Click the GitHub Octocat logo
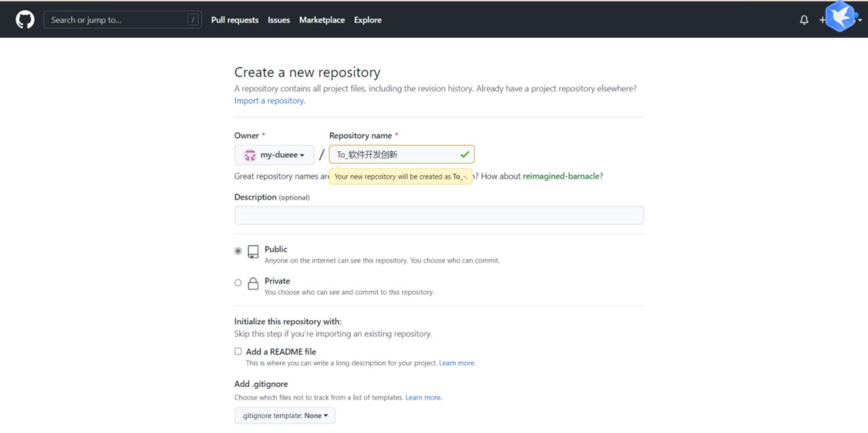Screen dimensions: 868x433 (25, 20)
